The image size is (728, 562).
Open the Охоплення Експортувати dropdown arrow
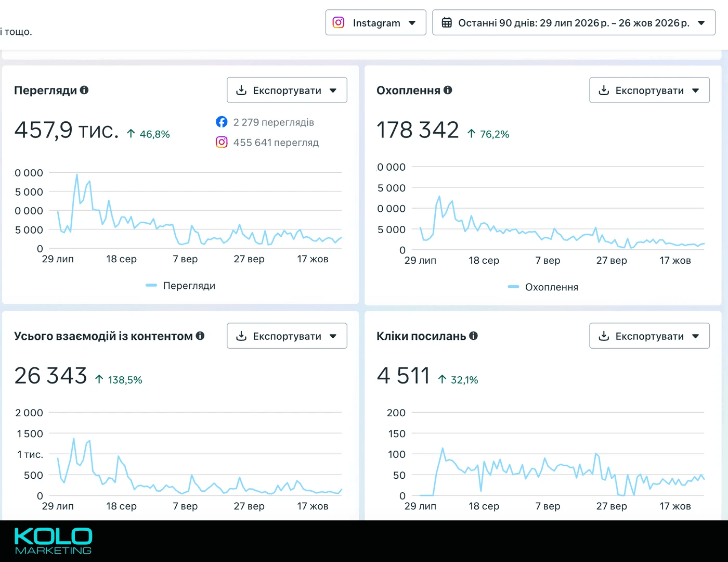696,91
